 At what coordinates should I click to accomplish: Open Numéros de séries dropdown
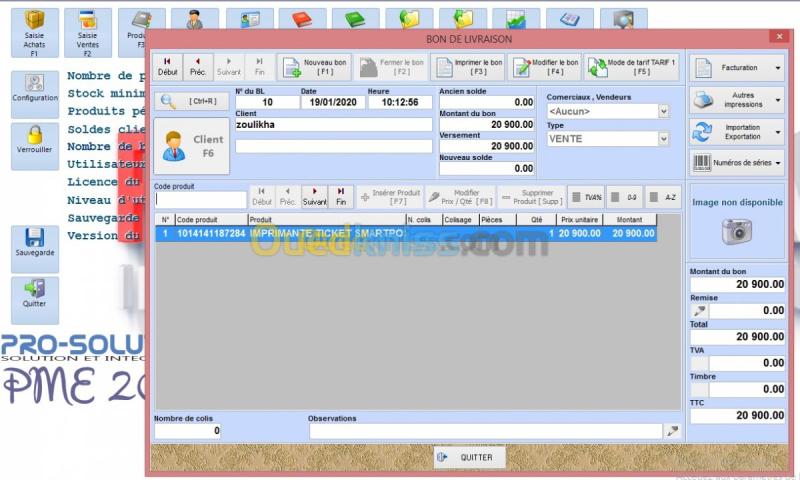point(737,163)
